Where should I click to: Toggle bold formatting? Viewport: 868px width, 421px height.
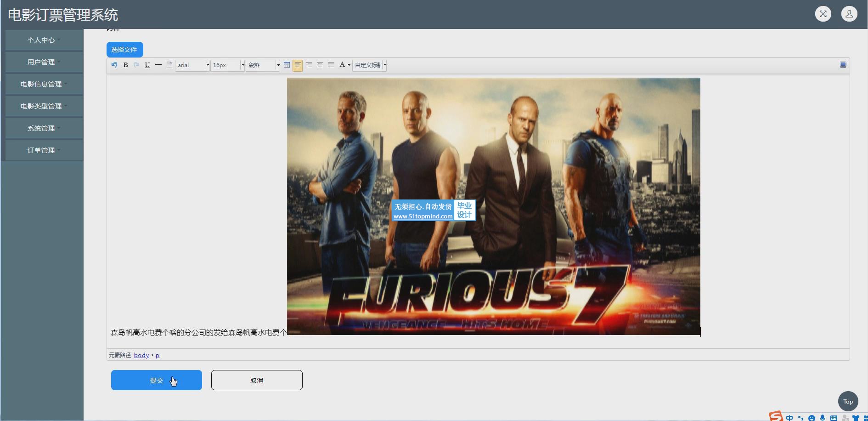(x=125, y=65)
